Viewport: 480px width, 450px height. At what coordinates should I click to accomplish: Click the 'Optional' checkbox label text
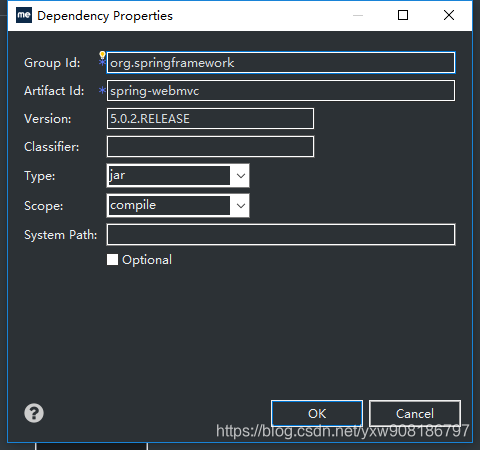[147, 260]
